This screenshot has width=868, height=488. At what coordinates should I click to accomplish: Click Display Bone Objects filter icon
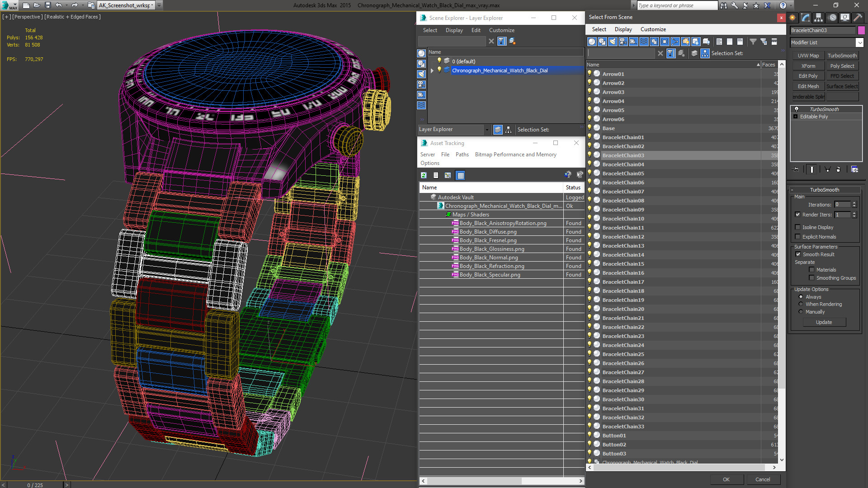[x=675, y=42]
